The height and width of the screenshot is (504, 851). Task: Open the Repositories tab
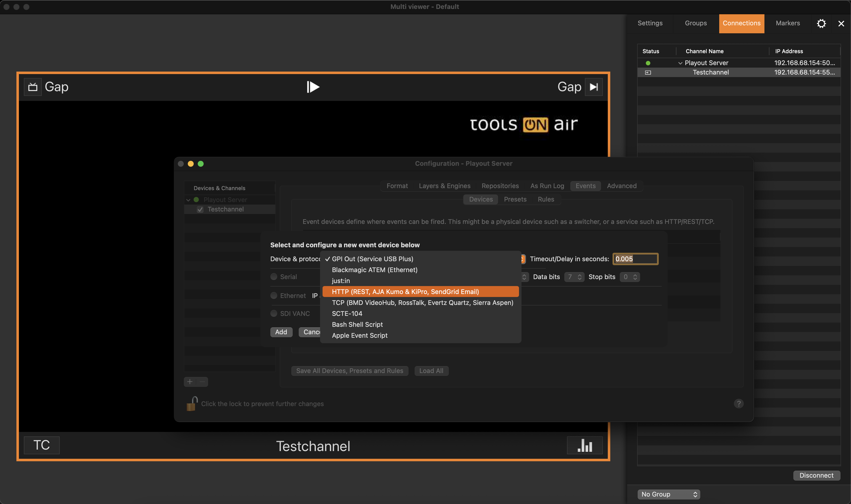click(x=500, y=186)
